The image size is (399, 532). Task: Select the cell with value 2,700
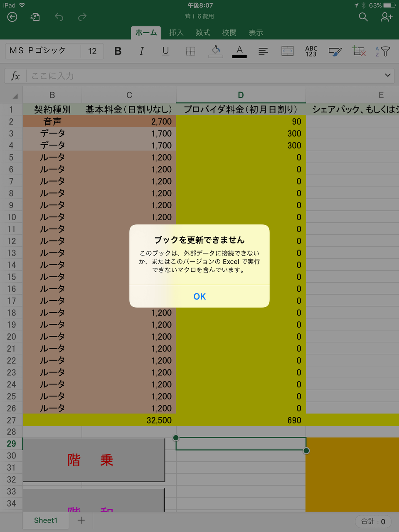pos(129,121)
